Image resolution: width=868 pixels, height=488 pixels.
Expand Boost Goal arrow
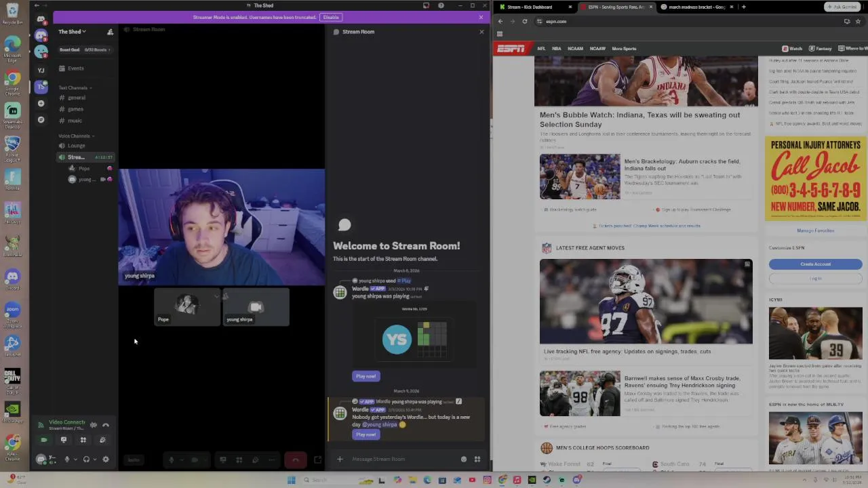click(x=110, y=49)
